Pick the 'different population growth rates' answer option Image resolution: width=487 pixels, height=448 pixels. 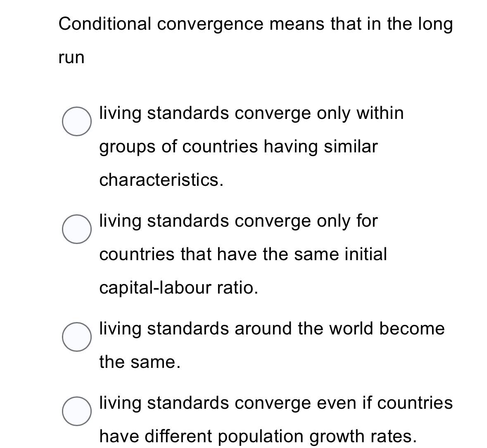pos(78,411)
